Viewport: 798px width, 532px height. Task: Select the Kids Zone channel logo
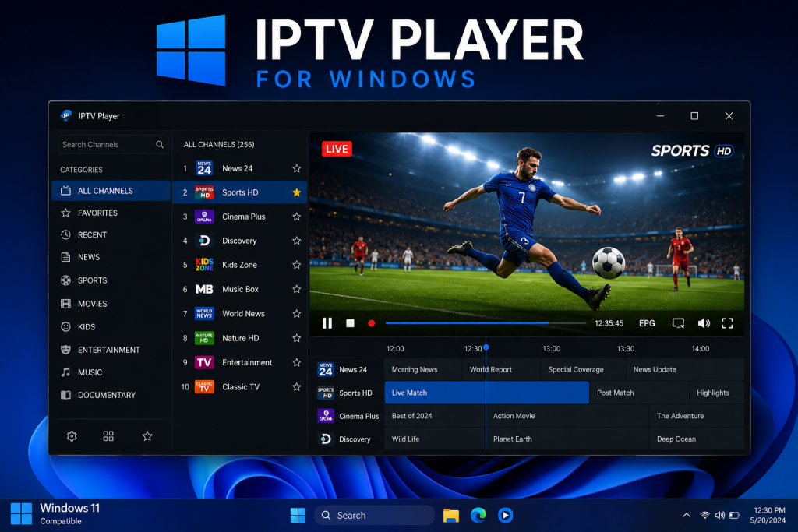[204, 265]
